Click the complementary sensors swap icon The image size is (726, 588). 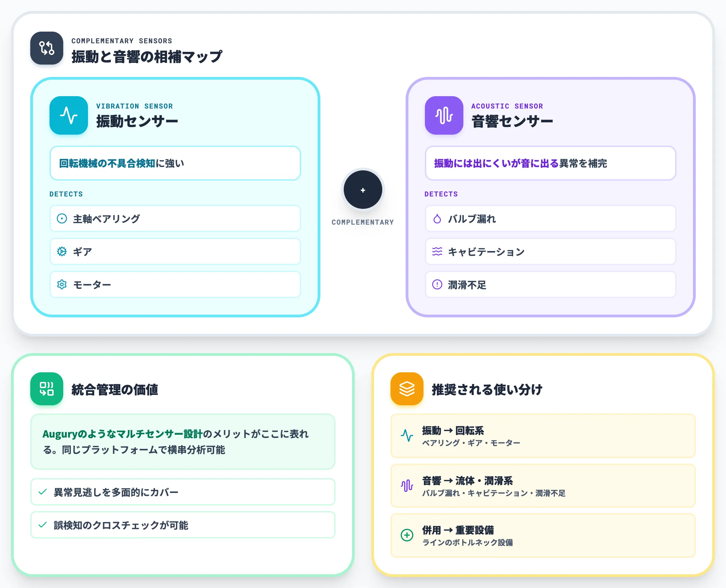point(47,48)
